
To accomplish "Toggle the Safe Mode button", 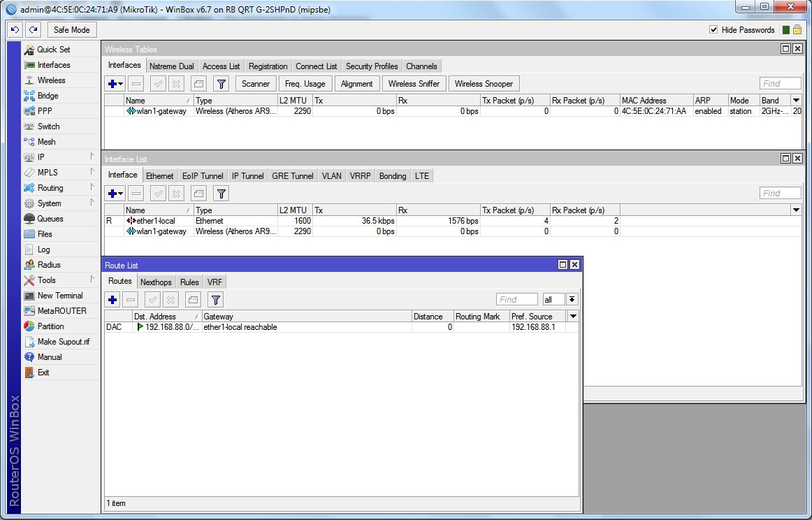I will 71,30.
